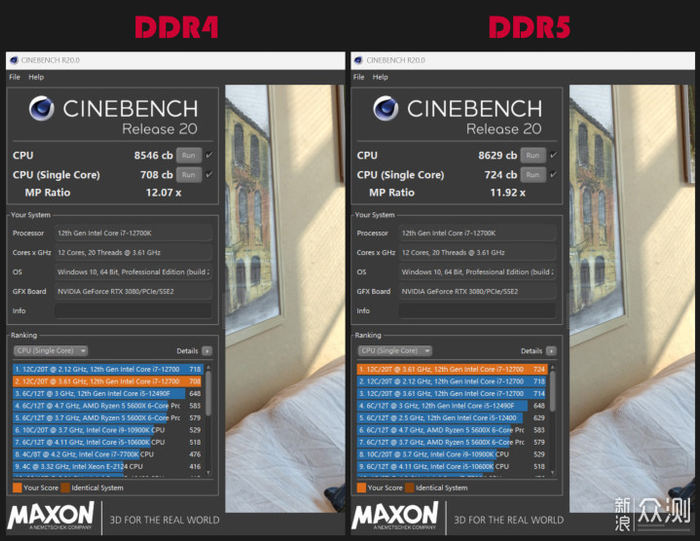700x541 pixels.
Task: Select i5-12490F entry in DDR5 ranking
Action: (x=452, y=406)
